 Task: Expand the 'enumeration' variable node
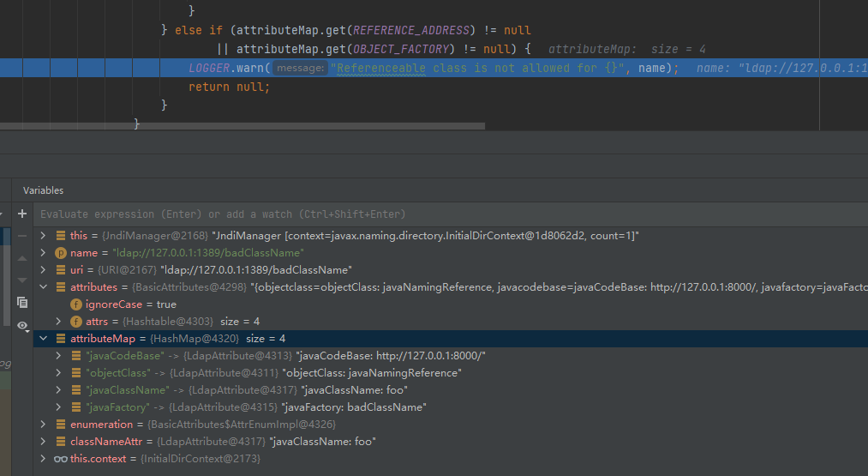[43, 425]
